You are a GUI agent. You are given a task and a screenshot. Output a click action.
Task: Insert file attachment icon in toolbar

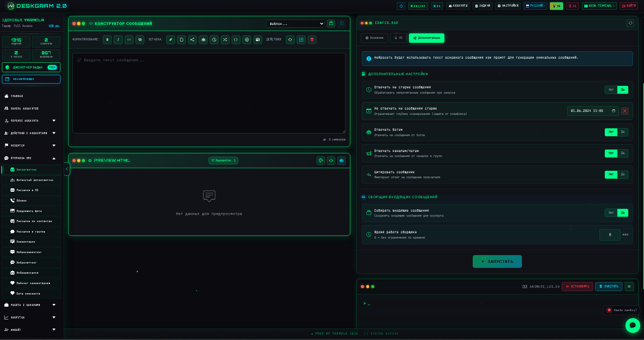[x=181, y=40]
